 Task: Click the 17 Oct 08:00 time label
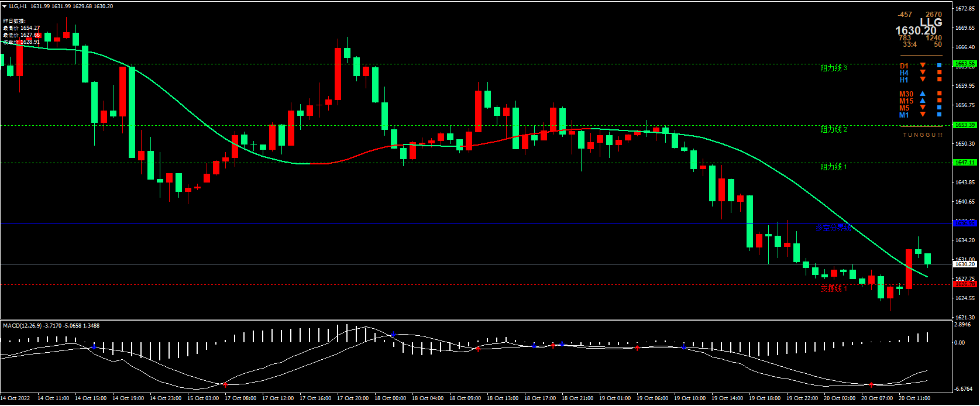pos(240,398)
